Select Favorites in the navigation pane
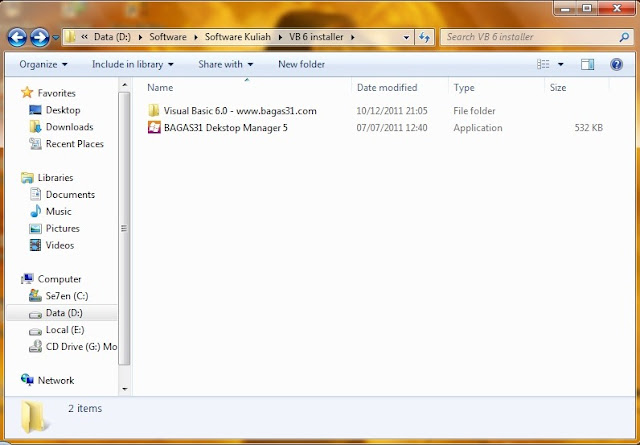 pos(56,93)
